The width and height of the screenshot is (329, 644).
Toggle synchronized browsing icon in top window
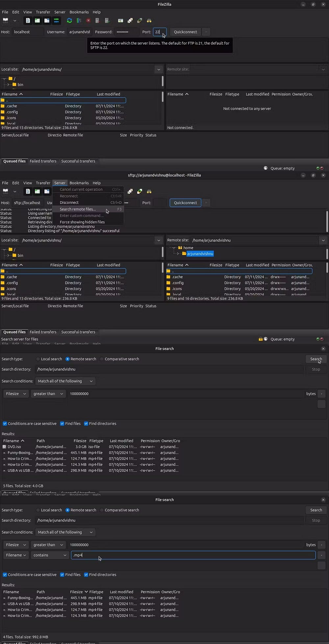click(140, 20)
